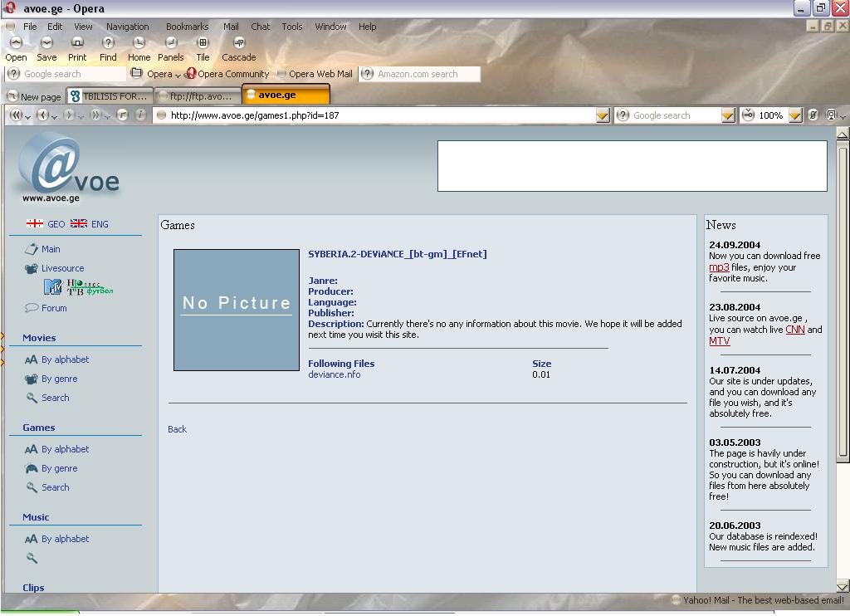
Task: Click the mp3 link in News
Action: click(x=719, y=266)
